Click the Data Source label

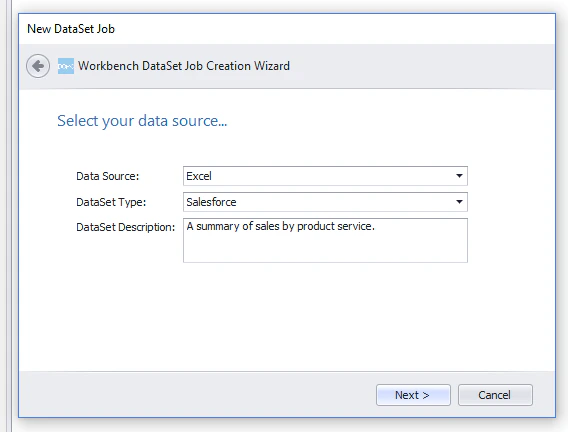108,176
